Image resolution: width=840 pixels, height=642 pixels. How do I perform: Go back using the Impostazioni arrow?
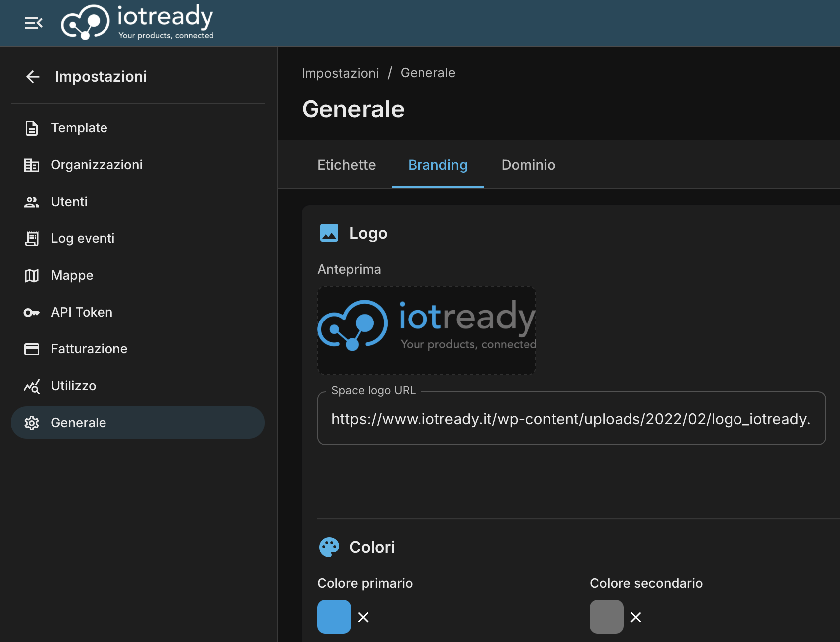tap(33, 77)
